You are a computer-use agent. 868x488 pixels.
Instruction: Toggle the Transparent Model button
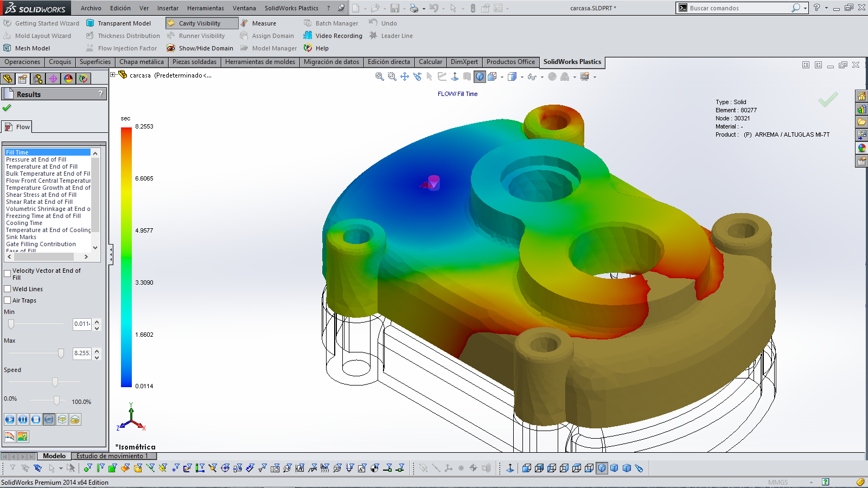[x=119, y=23]
